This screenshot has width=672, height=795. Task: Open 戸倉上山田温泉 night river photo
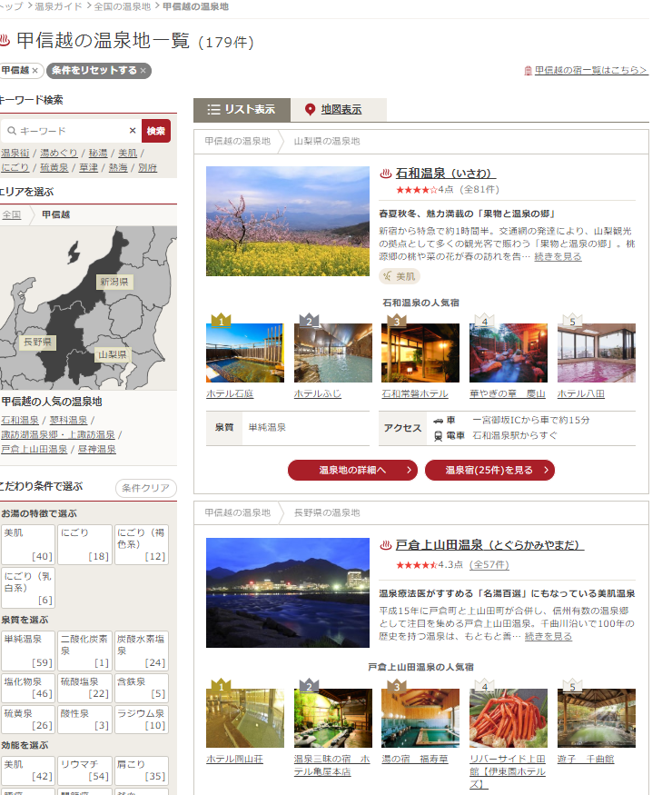point(288,592)
